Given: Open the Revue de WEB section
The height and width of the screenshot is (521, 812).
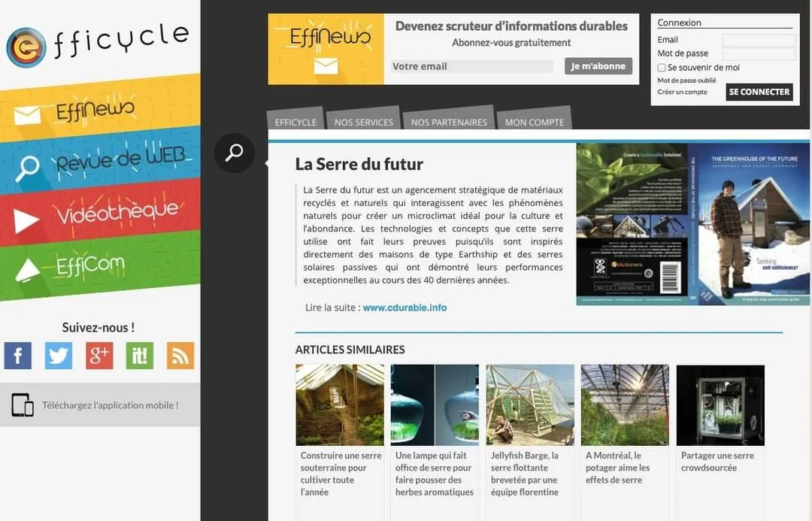Looking at the screenshot, I should point(100,161).
